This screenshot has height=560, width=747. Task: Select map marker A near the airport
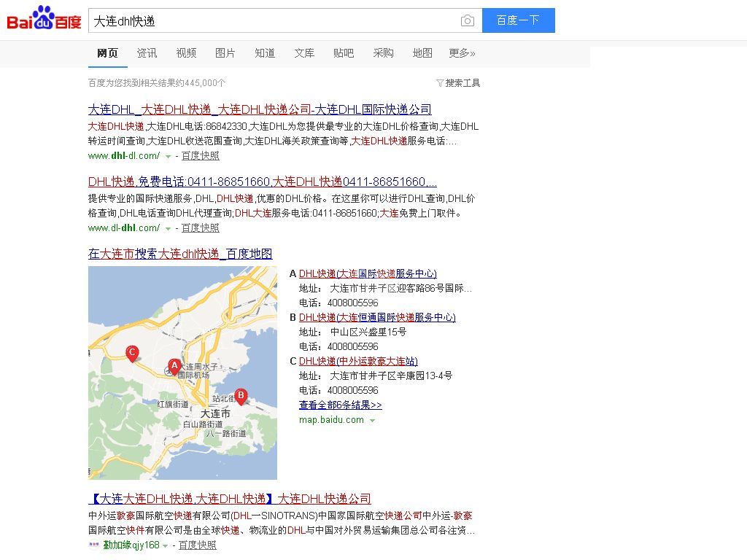(174, 367)
